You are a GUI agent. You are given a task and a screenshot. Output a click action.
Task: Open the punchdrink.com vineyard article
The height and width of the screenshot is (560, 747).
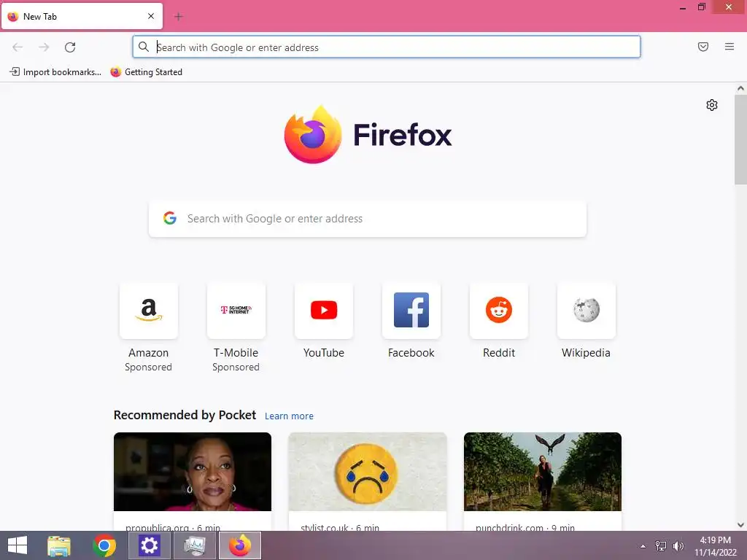543,472
